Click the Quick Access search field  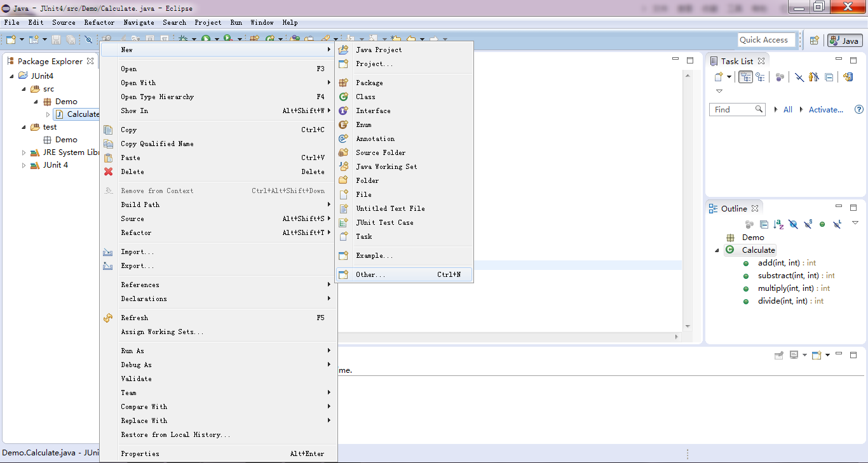767,40
